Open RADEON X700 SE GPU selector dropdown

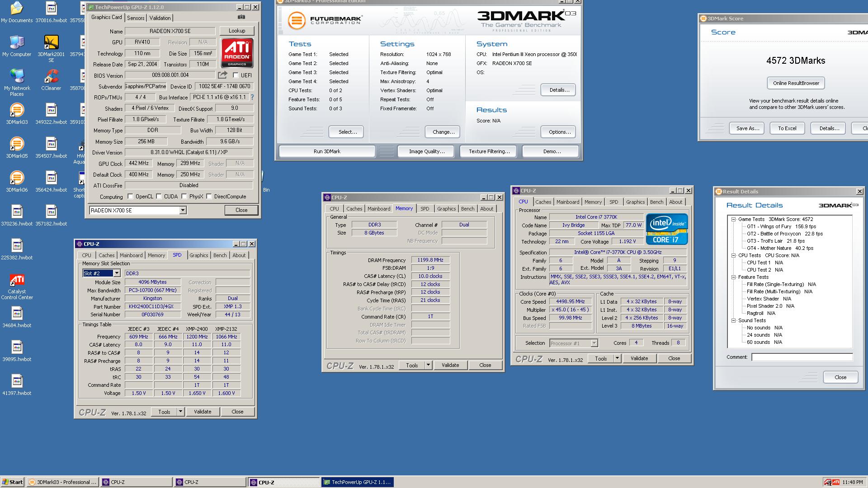click(x=183, y=210)
